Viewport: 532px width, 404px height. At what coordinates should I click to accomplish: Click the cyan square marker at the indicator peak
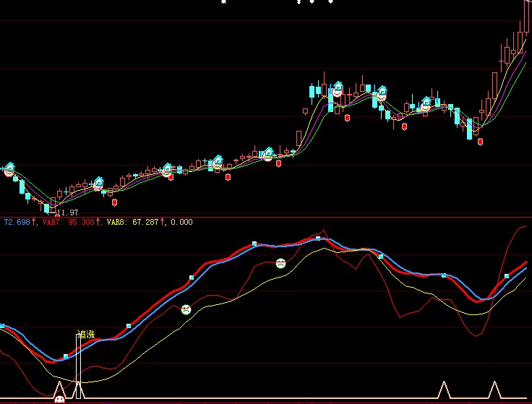(318, 238)
